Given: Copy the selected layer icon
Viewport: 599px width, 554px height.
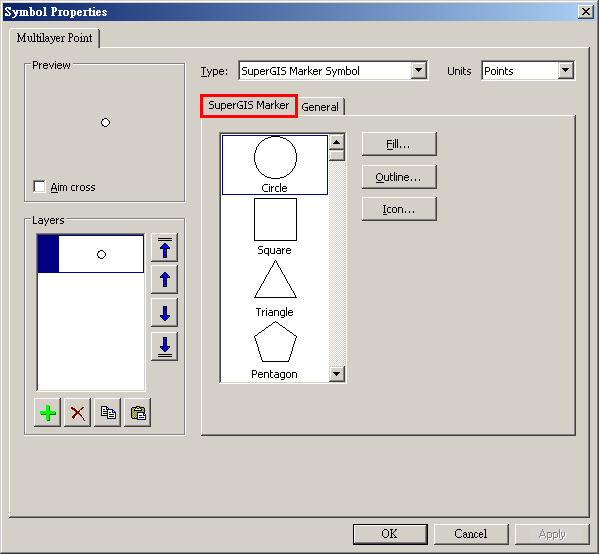Looking at the screenshot, I should 108,413.
